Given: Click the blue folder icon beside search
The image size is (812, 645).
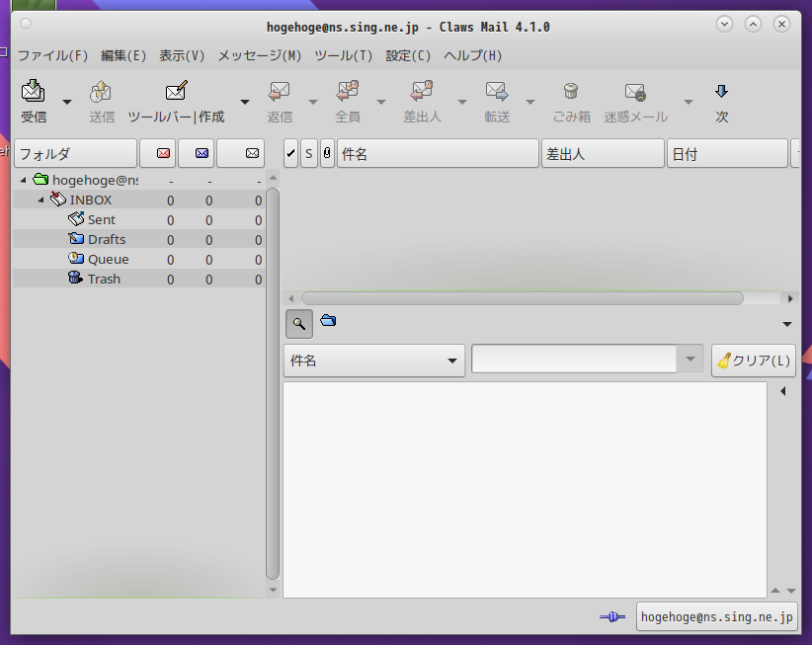Looking at the screenshot, I should 328,320.
